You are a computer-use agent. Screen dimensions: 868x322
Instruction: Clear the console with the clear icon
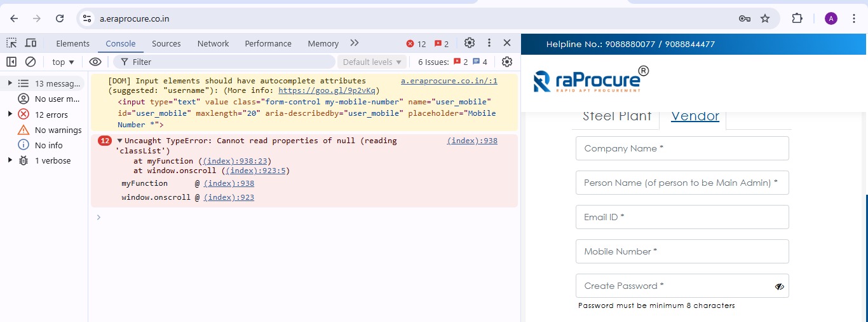(x=31, y=62)
